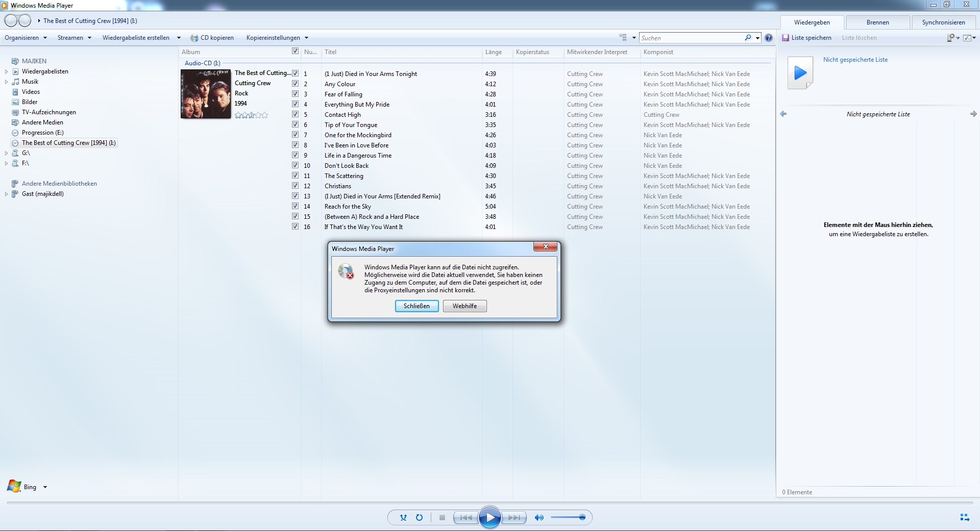Click the Liste löschen button
Screen dimensions: 980x531
tap(859, 38)
